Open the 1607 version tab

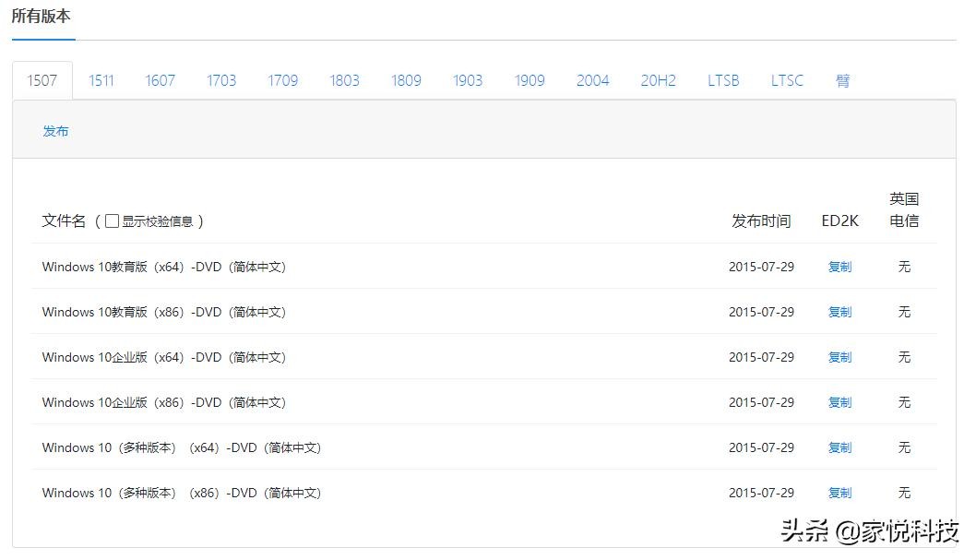(160, 80)
